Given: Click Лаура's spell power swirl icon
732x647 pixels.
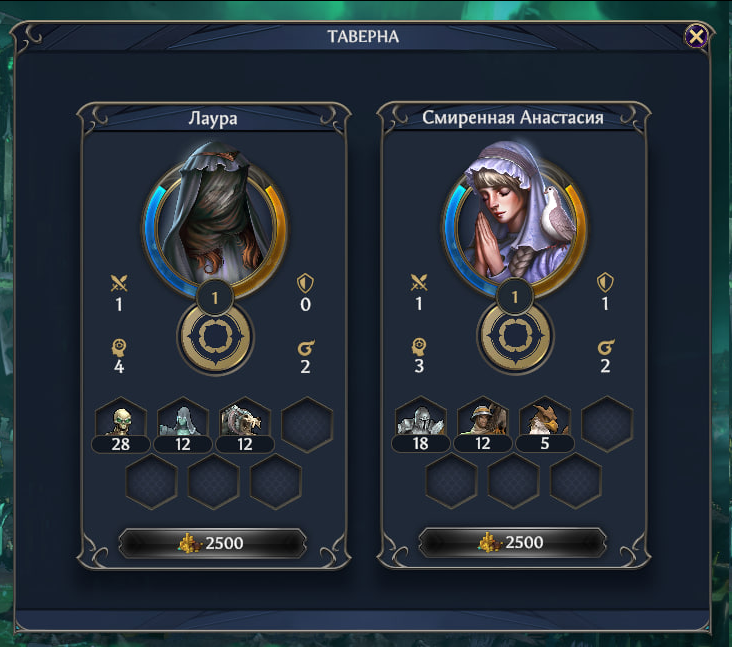Looking at the screenshot, I should pyautogui.click(x=306, y=348).
